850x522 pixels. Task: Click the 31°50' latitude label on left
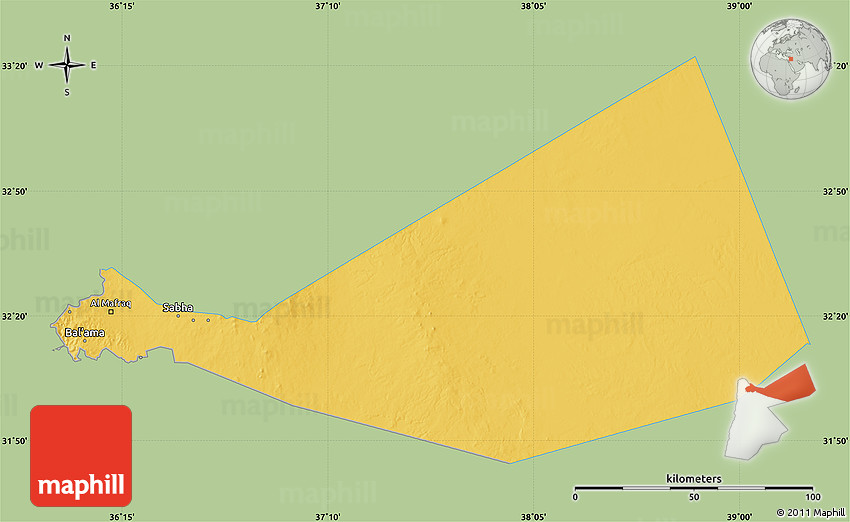(x=15, y=441)
